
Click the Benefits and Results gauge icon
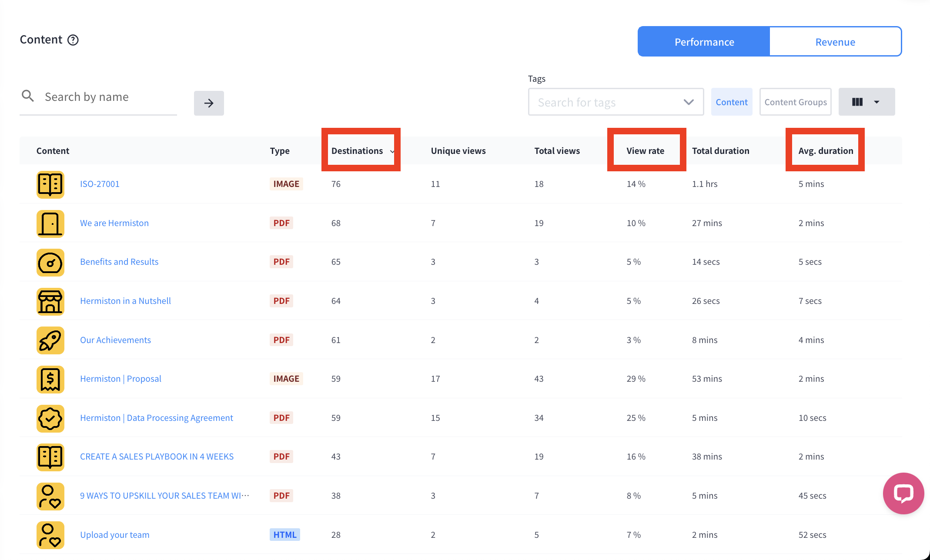(x=50, y=263)
